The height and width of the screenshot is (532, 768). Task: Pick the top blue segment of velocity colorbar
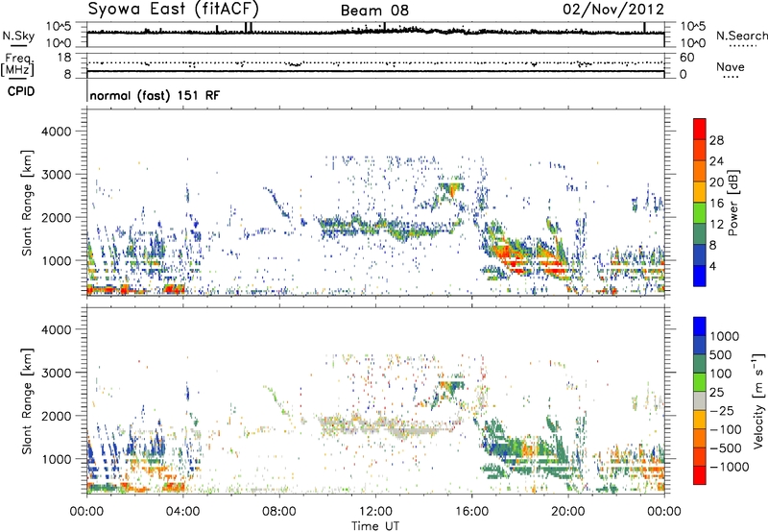[x=700, y=326]
